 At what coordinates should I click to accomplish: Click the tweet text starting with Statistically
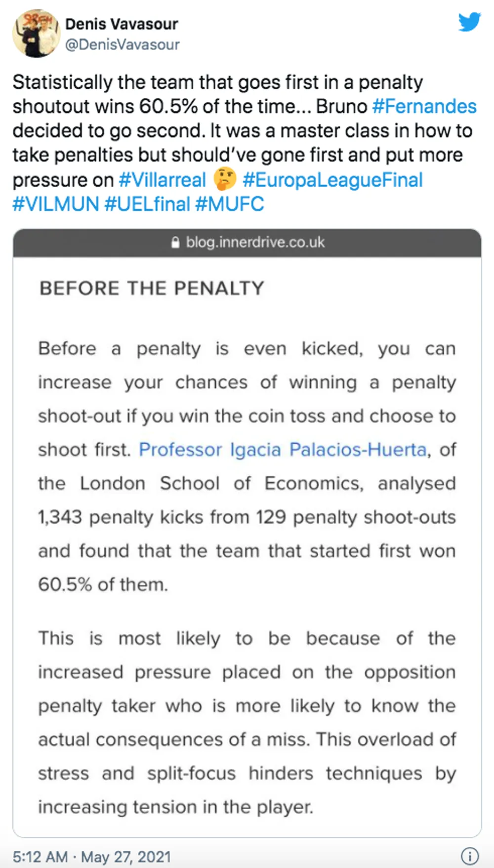click(245, 143)
